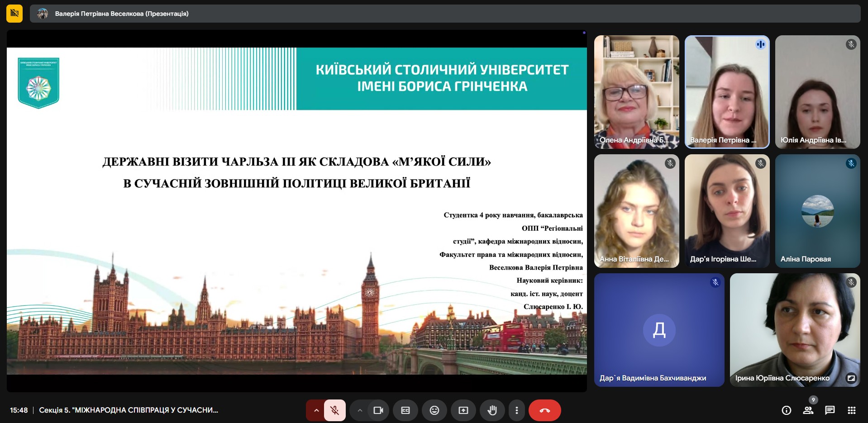Click the meeting title Секція 5 text
868x423 pixels.
click(x=129, y=410)
